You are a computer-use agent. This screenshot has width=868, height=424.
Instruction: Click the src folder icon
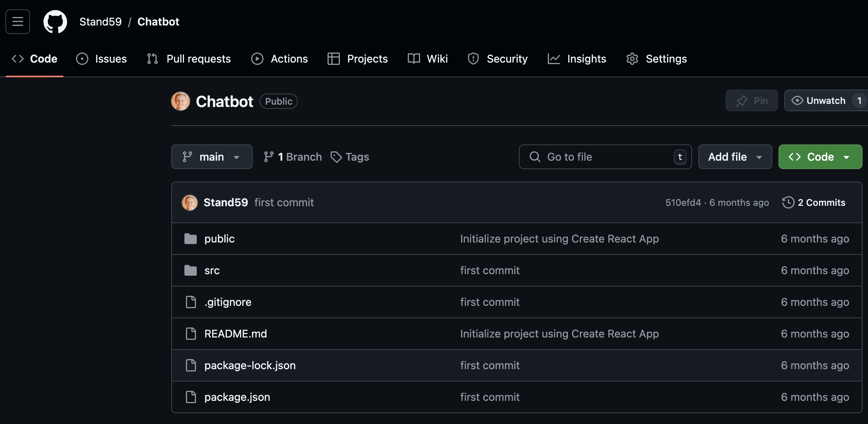[191, 270]
